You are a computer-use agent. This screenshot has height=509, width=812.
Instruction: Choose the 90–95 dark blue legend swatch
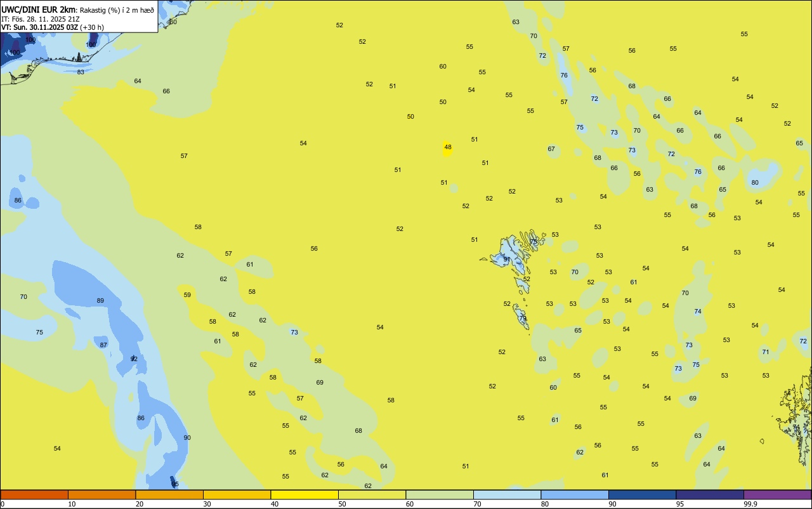tap(642, 494)
